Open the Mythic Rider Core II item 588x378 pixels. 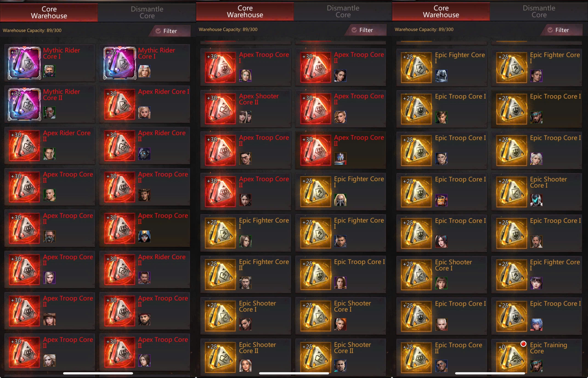pyautogui.click(x=50, y=104)
